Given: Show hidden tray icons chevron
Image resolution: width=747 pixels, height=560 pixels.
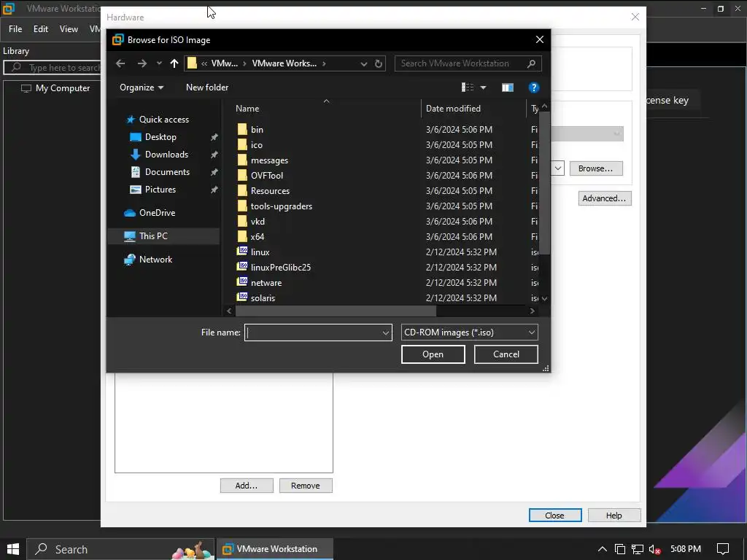Looking at the screenshot, I should pyautogui.click(x=602, y=549).
